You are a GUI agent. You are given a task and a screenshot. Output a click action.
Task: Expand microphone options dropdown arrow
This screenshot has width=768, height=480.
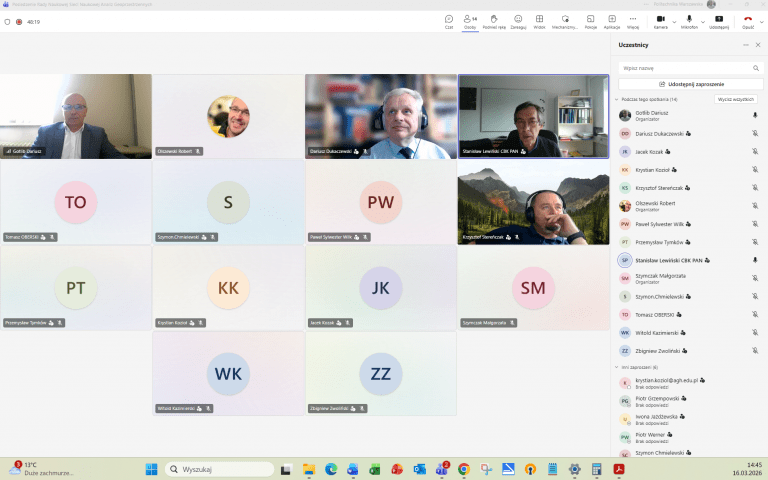(703, 22)
